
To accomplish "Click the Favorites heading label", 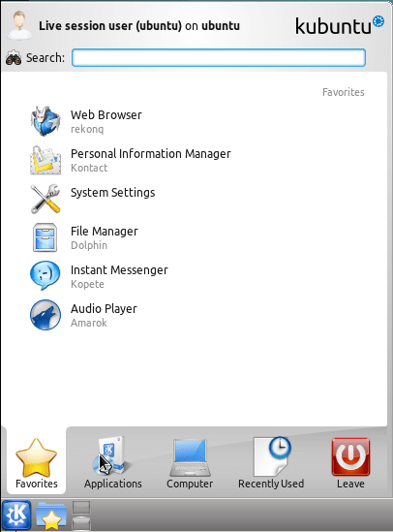I will [344, 92].
